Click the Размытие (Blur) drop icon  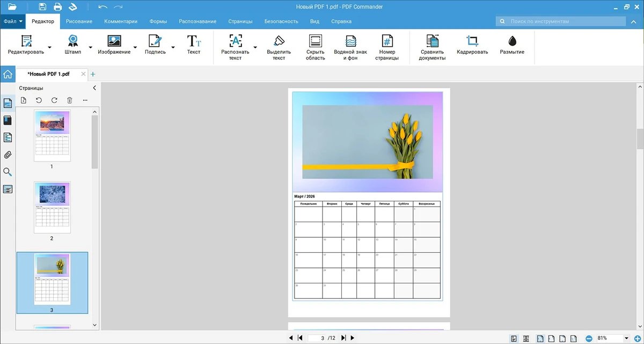(512, 42)
